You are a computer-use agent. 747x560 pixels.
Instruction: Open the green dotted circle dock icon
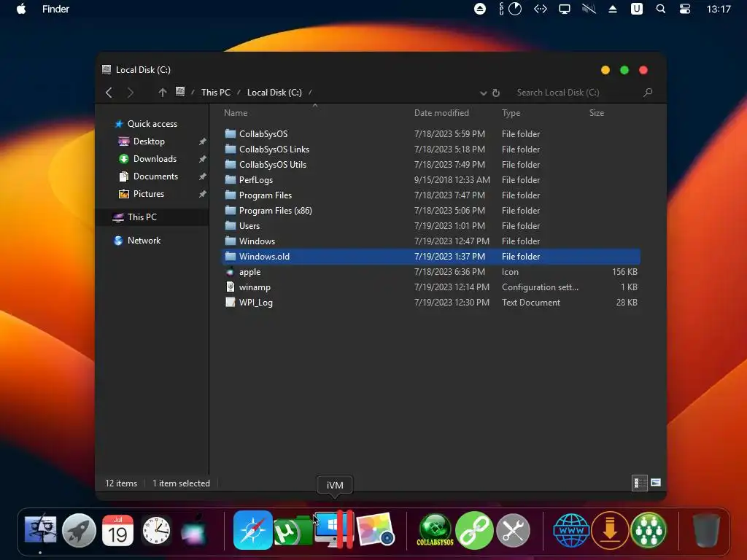pos(649,530)
